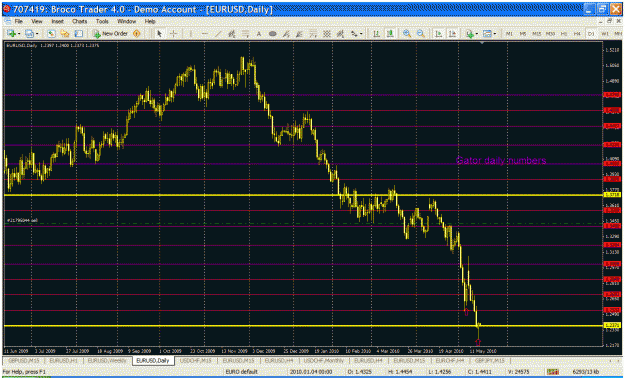The width and height of the screenshot is (625, 378).
Task: Expand the Profiles dropdown arrow
Action: [x=37, y=34]
